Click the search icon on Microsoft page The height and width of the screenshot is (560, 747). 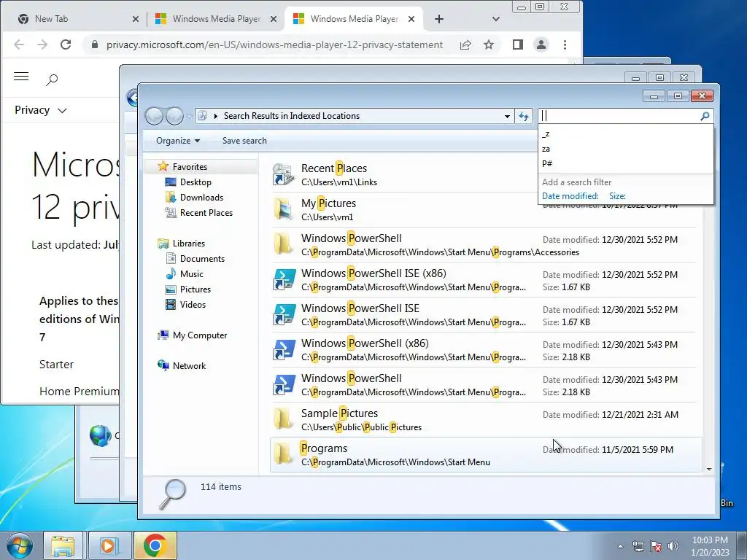(x=52, y=79)
